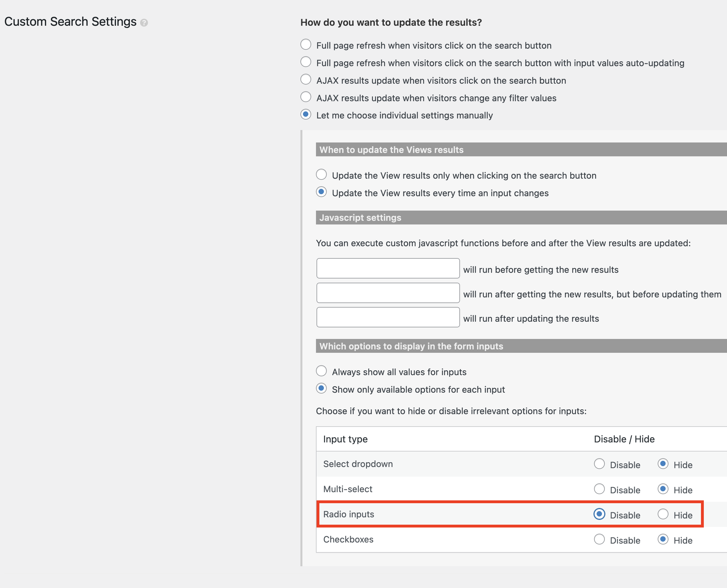Click the 'will run after updating the results' input
This screenshot has height=588, width=727.
(x=388, y=317)
